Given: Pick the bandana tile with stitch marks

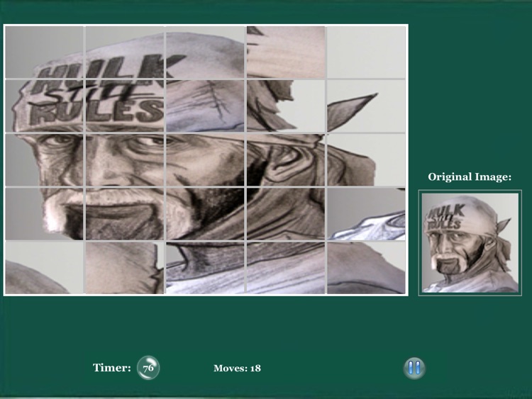Looking at the screenshot, I should tap(205, 106).
